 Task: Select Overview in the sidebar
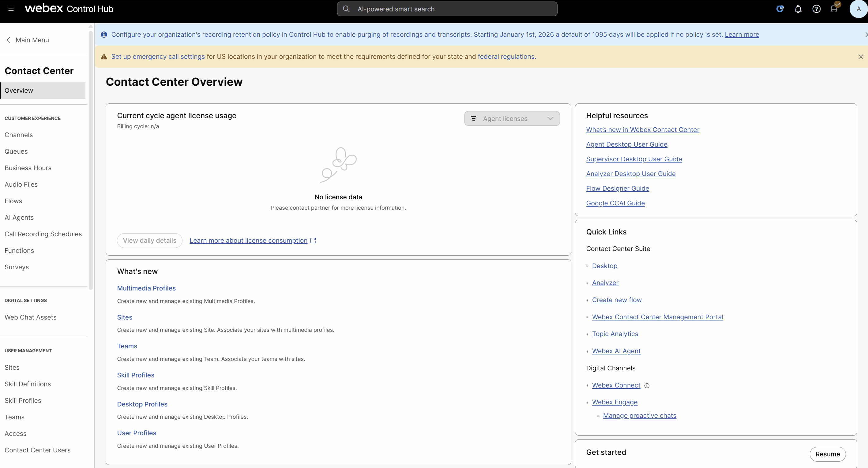click(x=43, y=91)
